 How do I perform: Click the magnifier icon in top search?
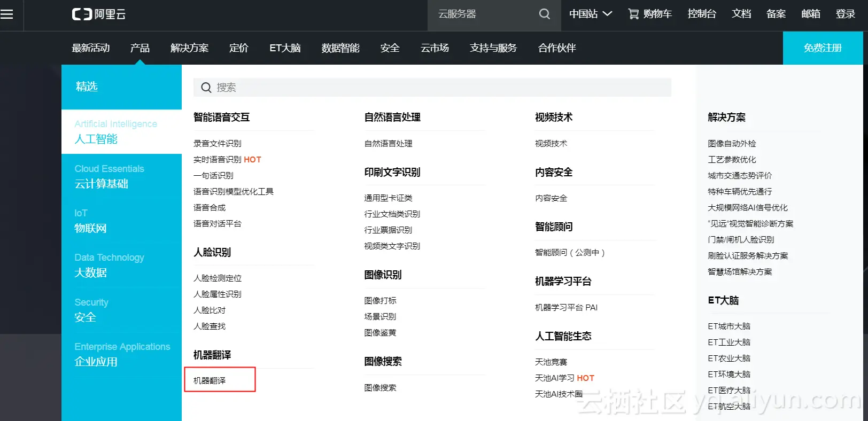click(545, 14)
